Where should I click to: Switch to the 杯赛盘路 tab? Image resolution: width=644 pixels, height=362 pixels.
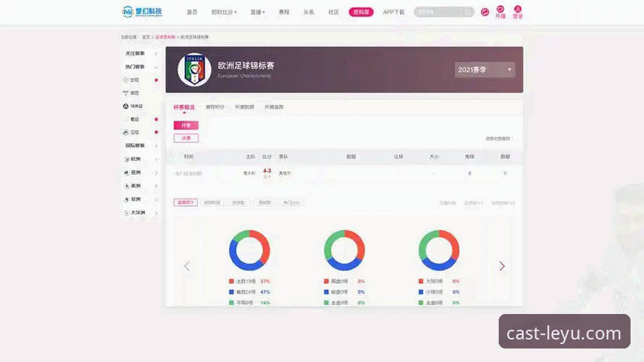pyautogui.click(x=274, y=107)
